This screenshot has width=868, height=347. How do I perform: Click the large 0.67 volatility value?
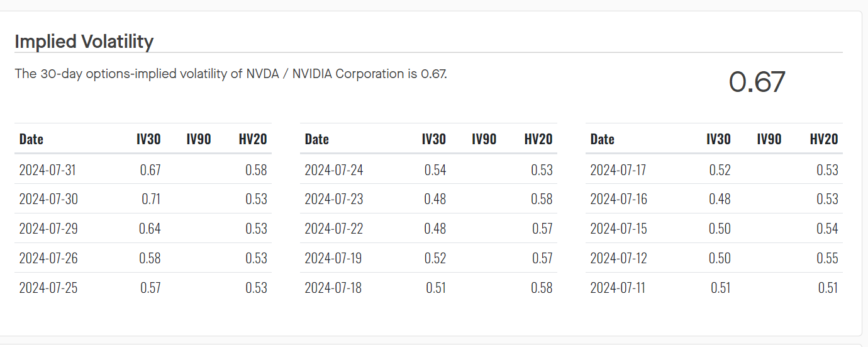click(757, 82)
